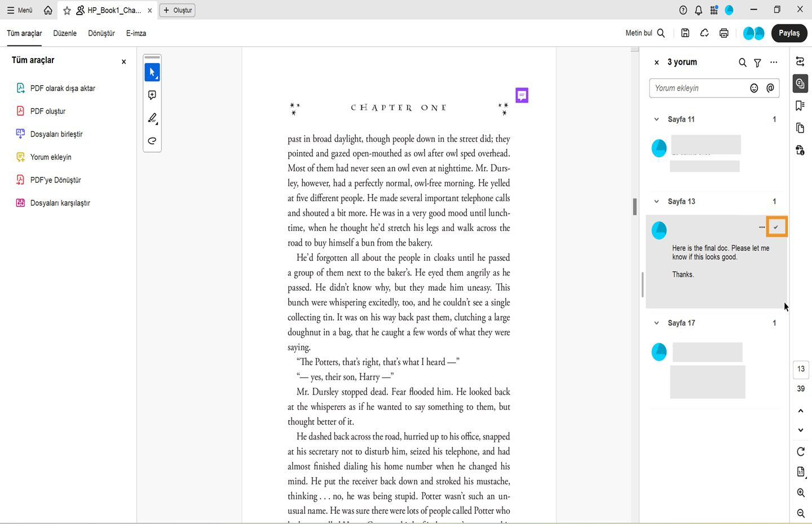Screen dimensions: 812x524
Task: Open the Dönüştür menu
Action: pos(101,33)
